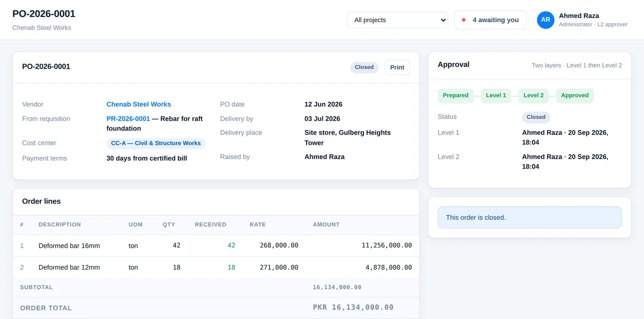This screenshot has height=319, width=644.
Task: Click the Order lines heading
Action: 41,202
